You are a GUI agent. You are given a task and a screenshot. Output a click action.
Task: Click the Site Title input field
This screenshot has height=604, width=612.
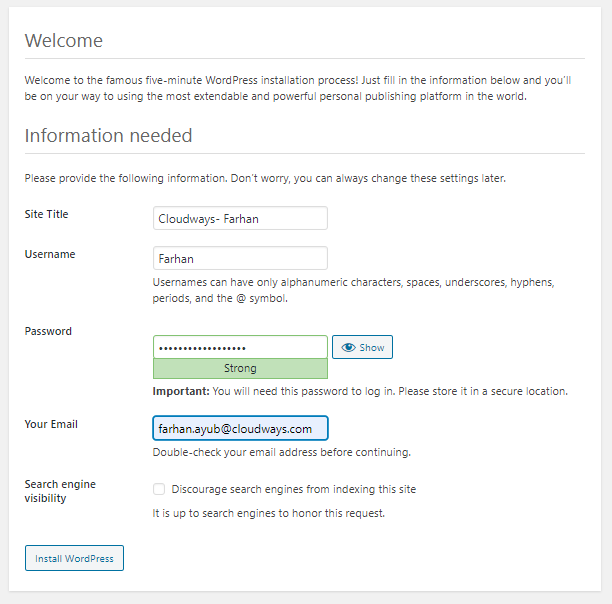(x=240, y=218)
